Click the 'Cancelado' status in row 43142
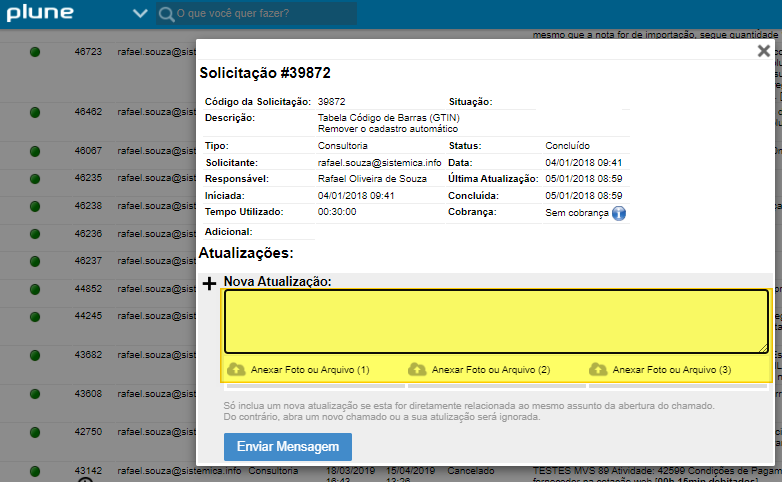This screenshot has height=482, width=782. tap(470, 471)
